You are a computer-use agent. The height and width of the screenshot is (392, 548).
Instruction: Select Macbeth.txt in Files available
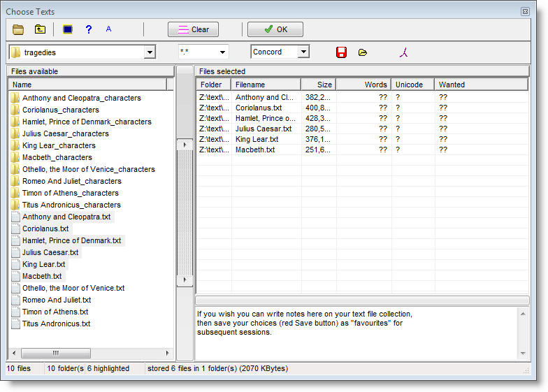(x=38, y=276)
